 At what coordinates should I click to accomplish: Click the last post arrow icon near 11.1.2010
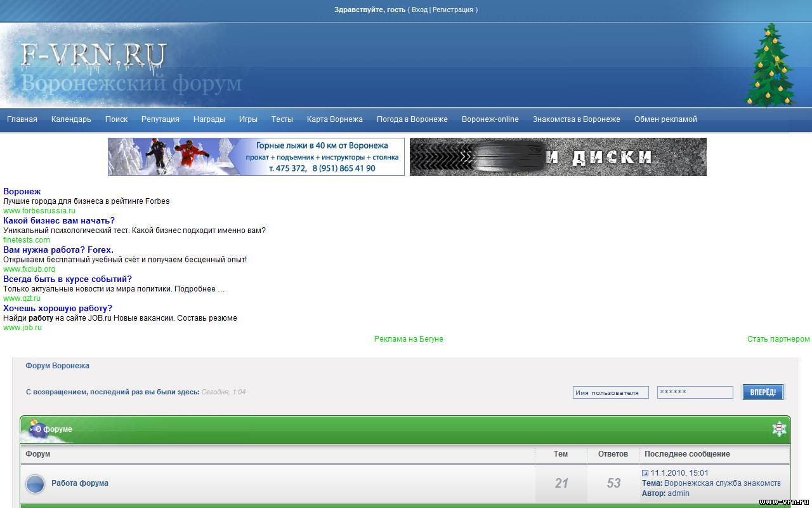(x=645, y=473)
